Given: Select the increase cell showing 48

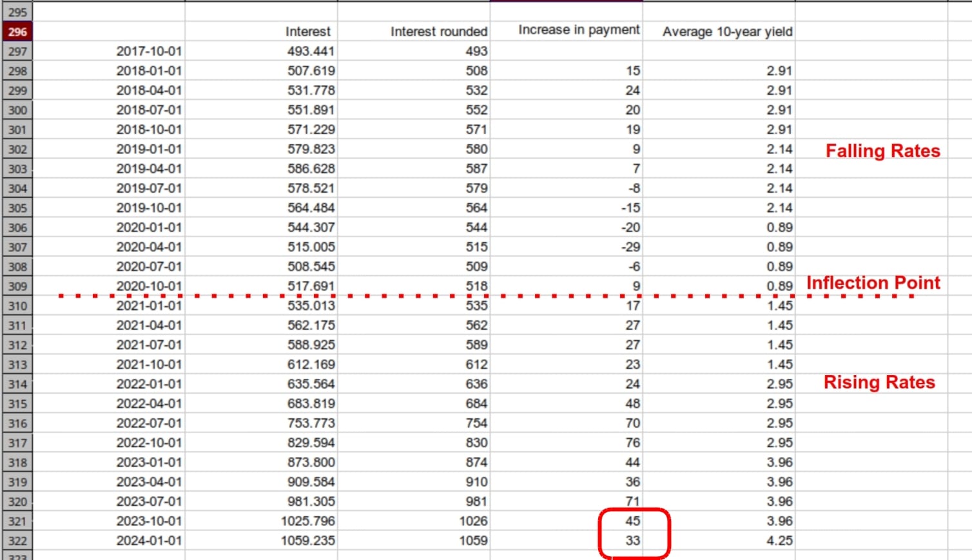Looking at the screenshot, I should click(x=567, y=403).
